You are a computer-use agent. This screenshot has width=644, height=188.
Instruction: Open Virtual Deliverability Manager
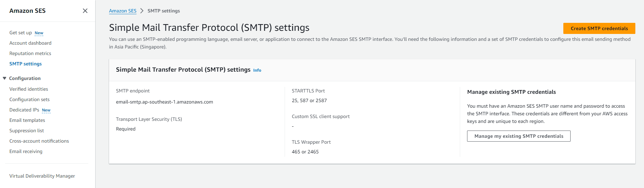42,176
